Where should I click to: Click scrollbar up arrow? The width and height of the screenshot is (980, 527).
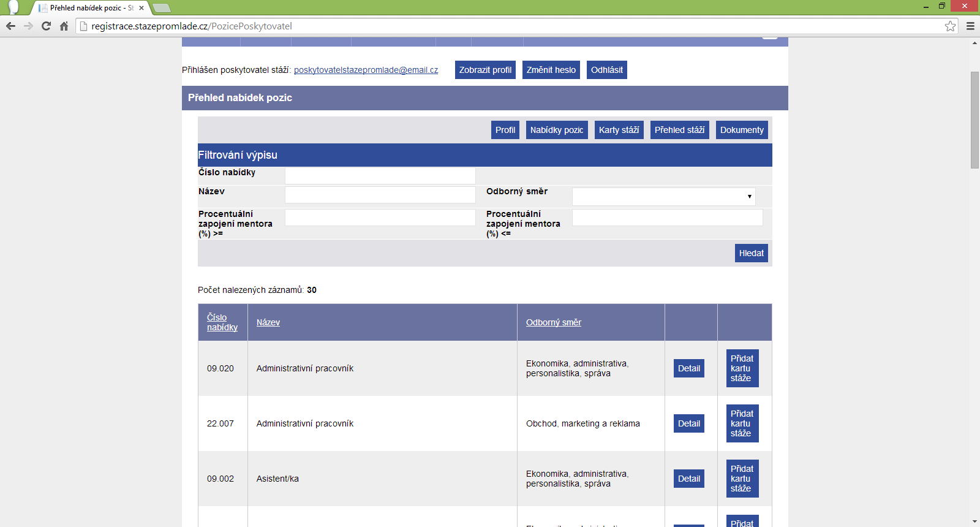tap(974, 43)
